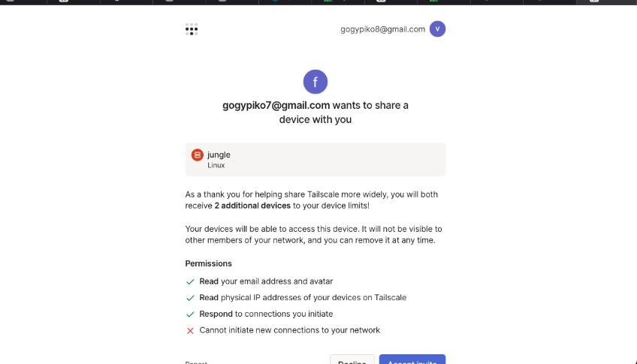Image resolution: width=637 pixels, height=364 pixels.
Task: Select the jungle device name
Action: (219, 155)
